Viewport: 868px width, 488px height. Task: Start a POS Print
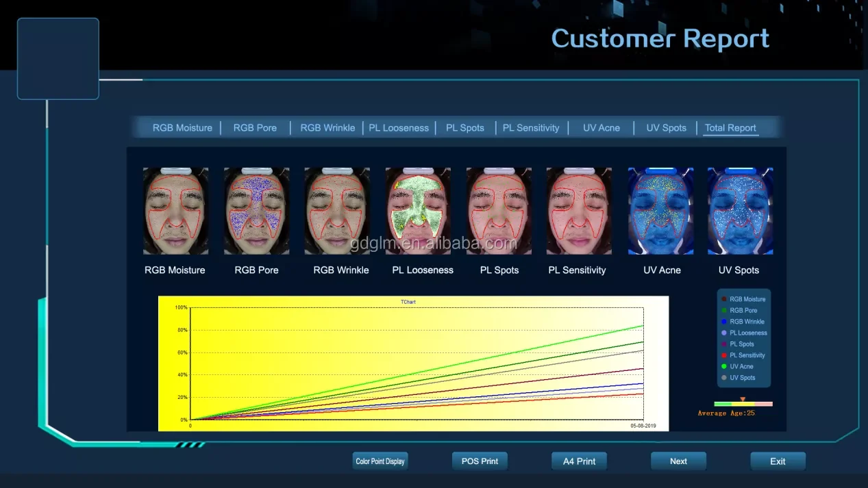(x=480, y=461)
